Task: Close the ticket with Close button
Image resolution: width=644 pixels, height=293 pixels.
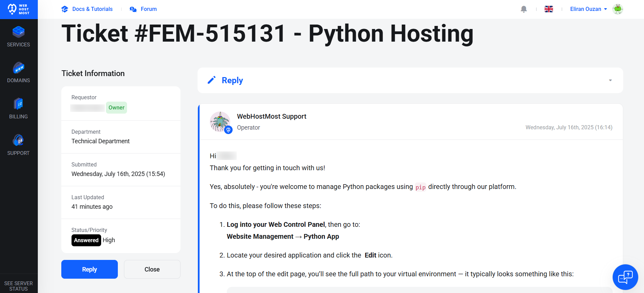Action: click(x=152, y=269)
